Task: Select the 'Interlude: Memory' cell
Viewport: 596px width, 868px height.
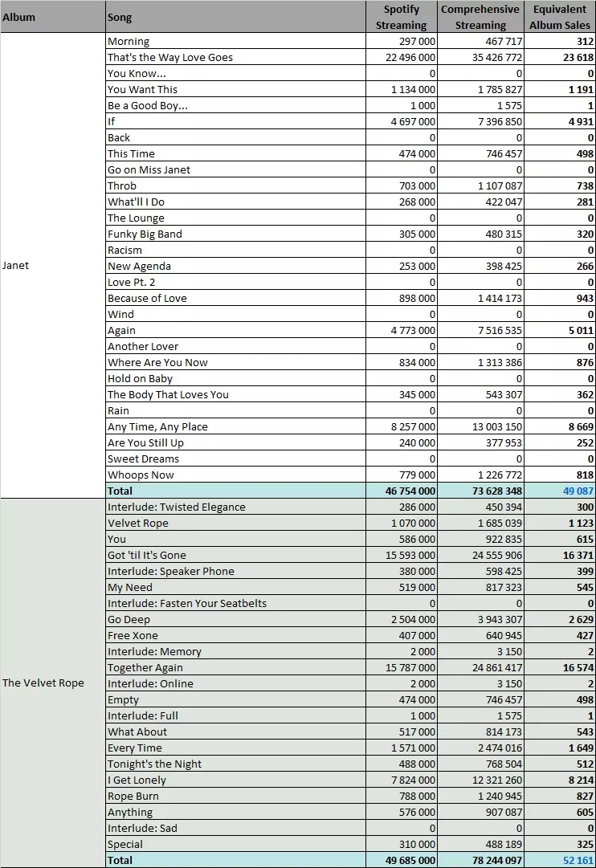Action: pos(235,651)
